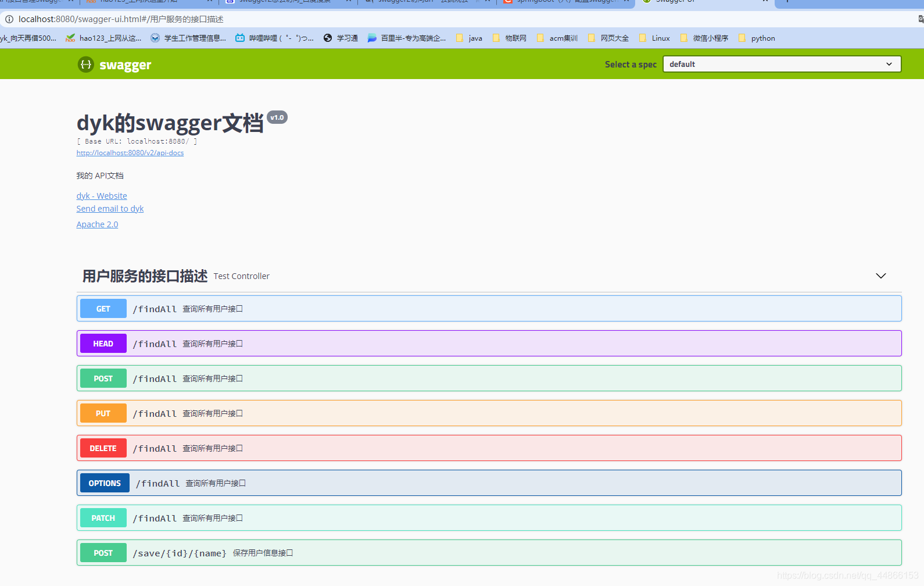Open the Apache 2.0 license link
Screen dimensions: 924x586
pos(97,224)
